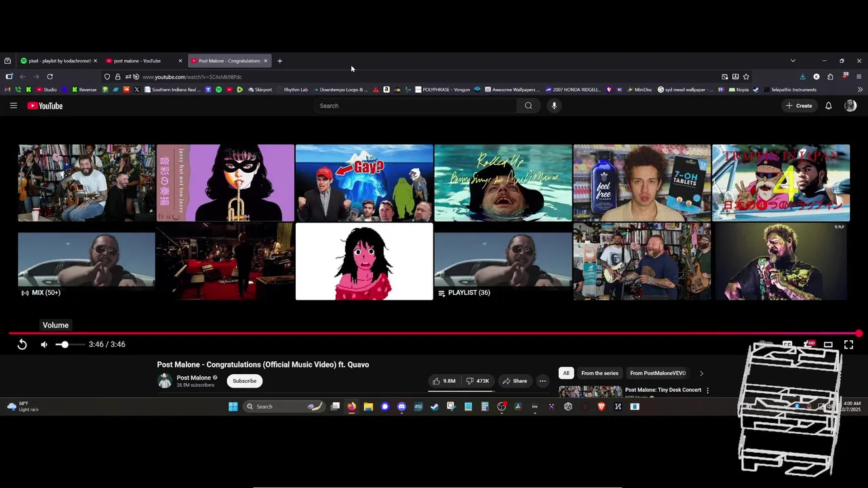Dislike the video showing 473K
The width and height of the screenshot is (868, 488).
click(478, 381)
